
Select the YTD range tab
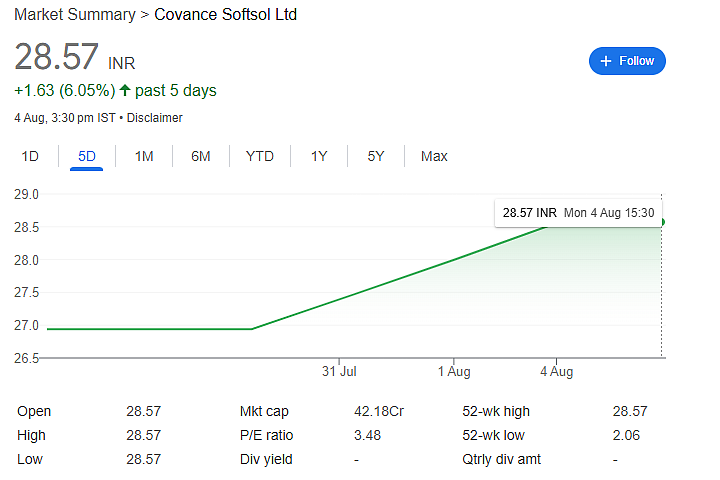[x=259, y=157]
